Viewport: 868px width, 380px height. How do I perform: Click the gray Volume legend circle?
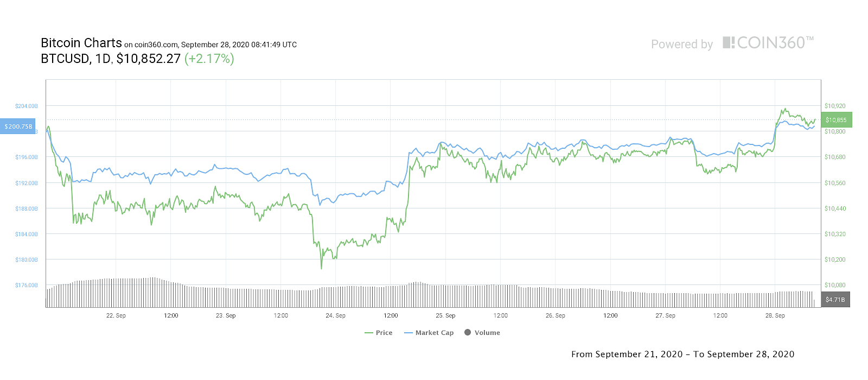tap(468, 332)
